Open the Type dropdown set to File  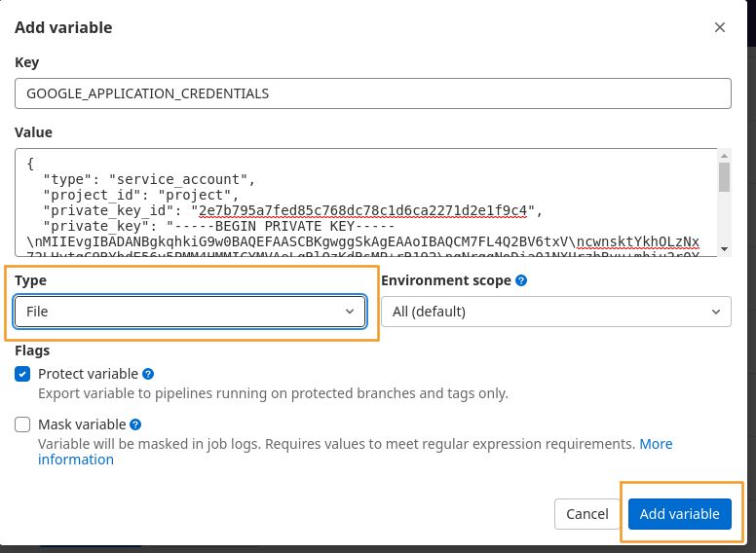point(190,312)
